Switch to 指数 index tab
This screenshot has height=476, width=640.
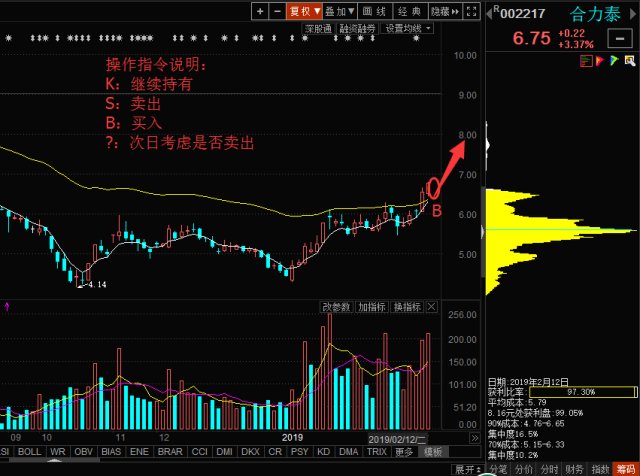[600, 470]
